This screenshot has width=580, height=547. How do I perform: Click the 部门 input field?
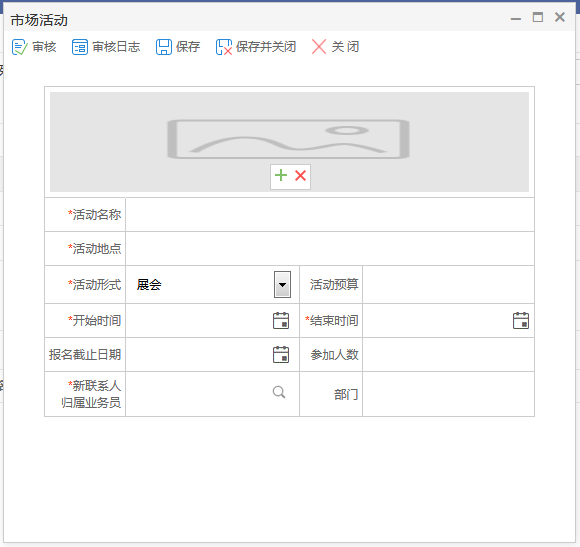pyautogui.click(x=448, y=394)
